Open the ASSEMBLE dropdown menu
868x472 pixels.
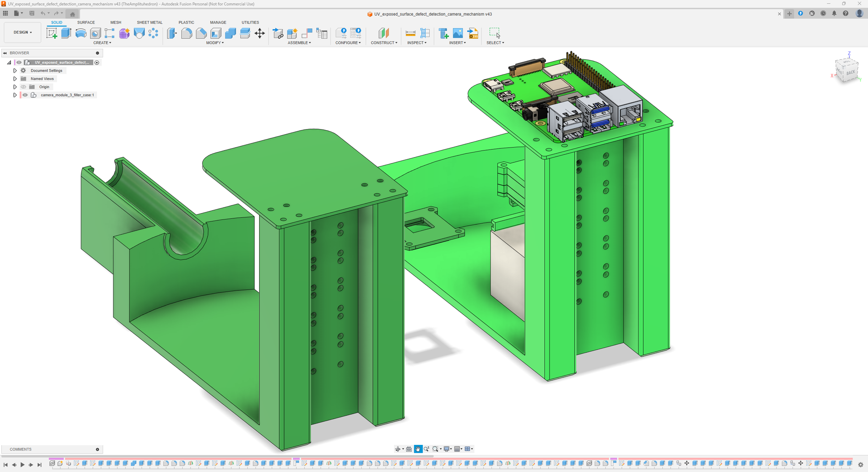click(x=299, y=43)
